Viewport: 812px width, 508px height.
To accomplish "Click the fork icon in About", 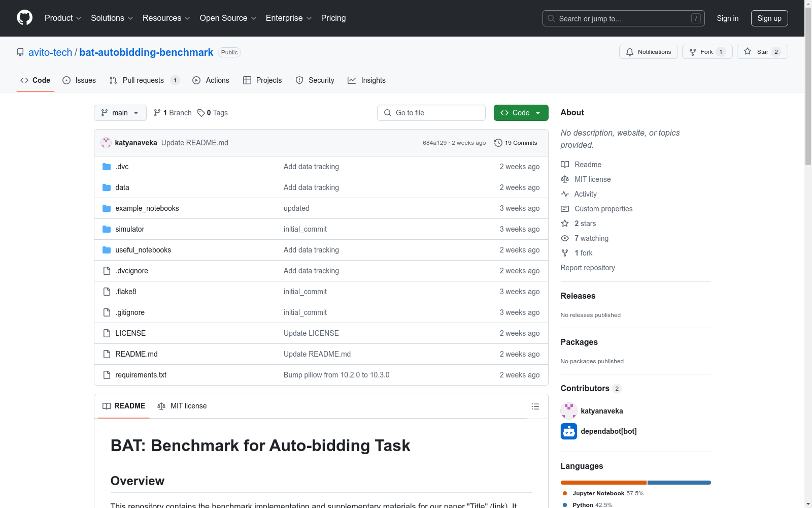I will point(565,253).
